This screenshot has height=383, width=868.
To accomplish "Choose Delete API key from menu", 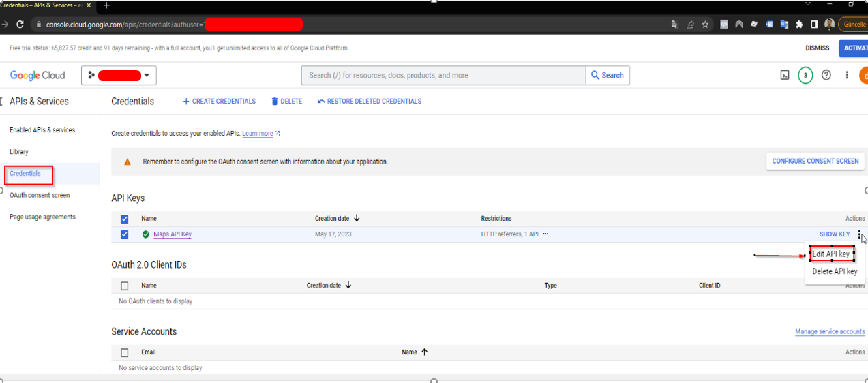I will (835, 271).
